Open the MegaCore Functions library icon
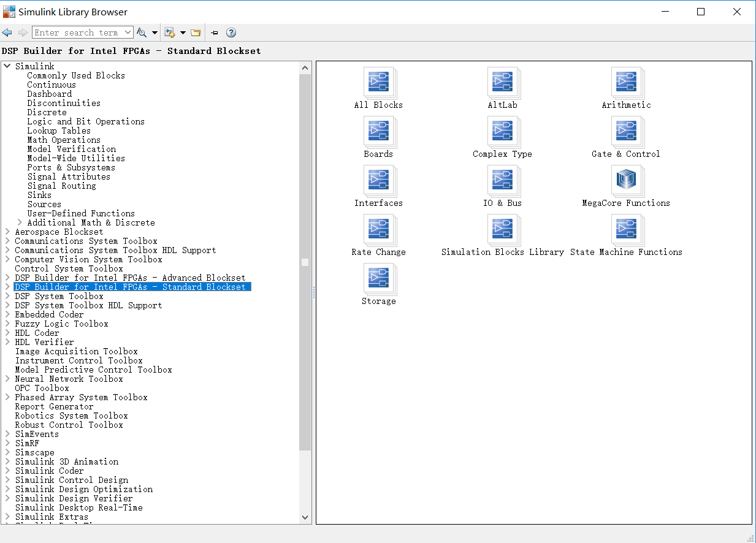The image size is (756, 543). [x=626, y=180]
